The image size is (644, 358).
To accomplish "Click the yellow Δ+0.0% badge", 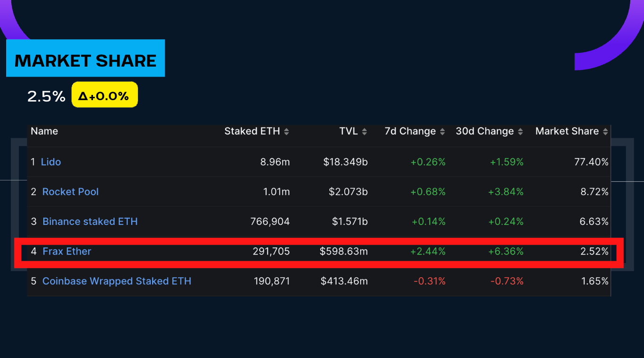I will 104,95.
